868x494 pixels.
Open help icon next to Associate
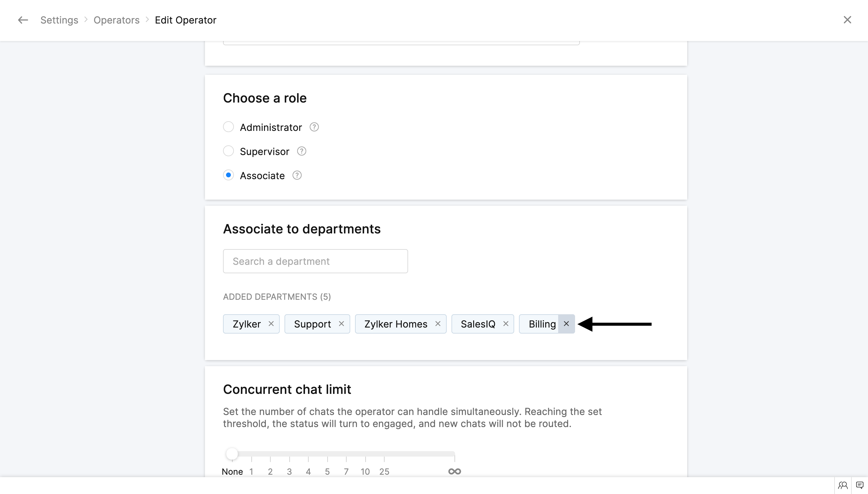(297, 176)
